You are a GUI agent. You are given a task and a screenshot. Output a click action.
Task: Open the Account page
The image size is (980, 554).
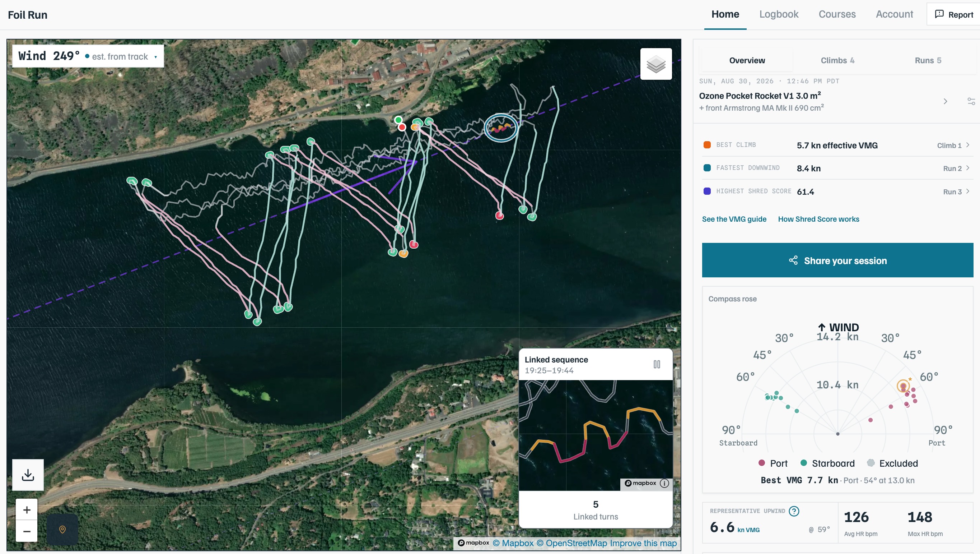click(894, 14)
